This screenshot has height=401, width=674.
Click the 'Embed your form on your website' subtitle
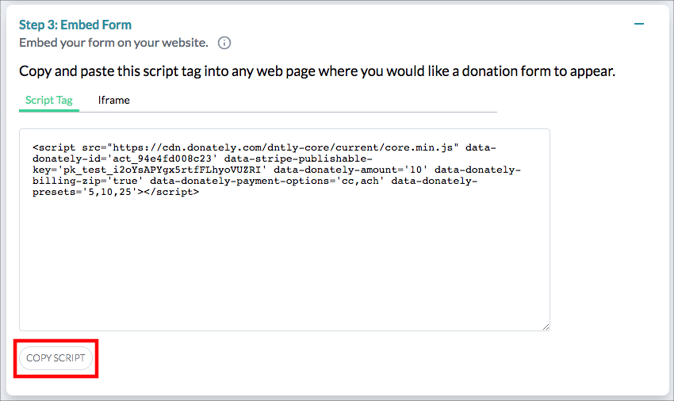click(113, 43)
